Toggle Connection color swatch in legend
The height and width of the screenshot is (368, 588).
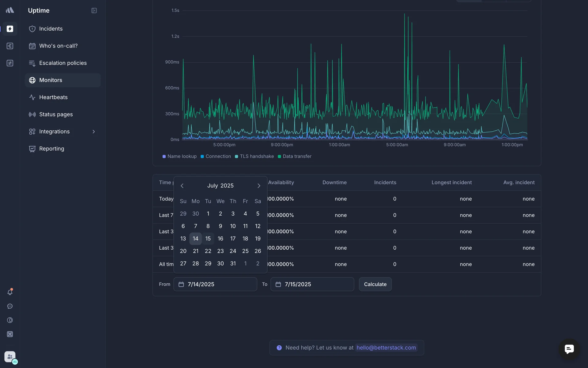(x=202, y=156)
